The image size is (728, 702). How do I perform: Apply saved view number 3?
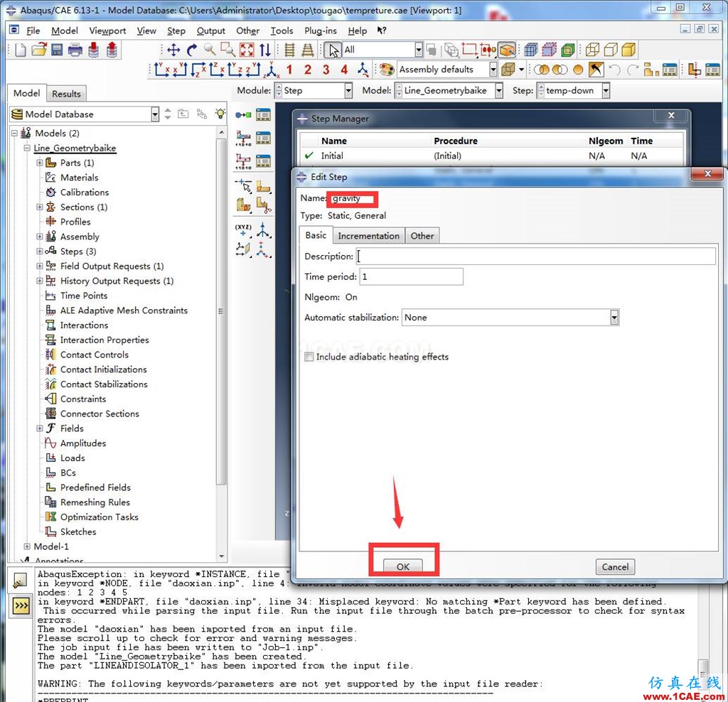(x=326, y=70)
